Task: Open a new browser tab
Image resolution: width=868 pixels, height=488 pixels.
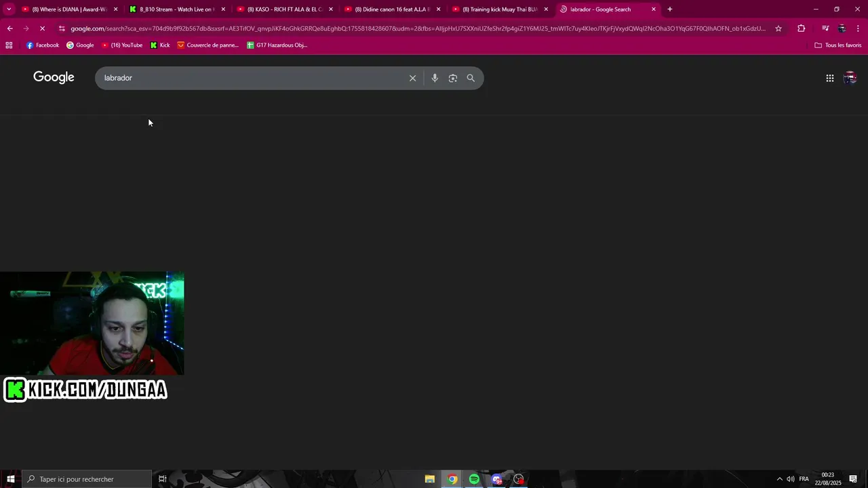Action: click(x=669, y=9)
